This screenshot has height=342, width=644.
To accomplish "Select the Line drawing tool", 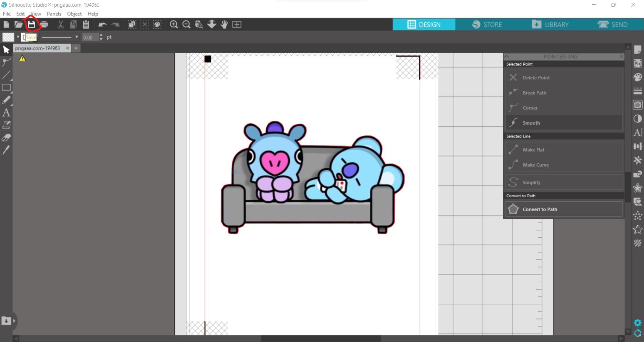I will click(x=6, y=75).
